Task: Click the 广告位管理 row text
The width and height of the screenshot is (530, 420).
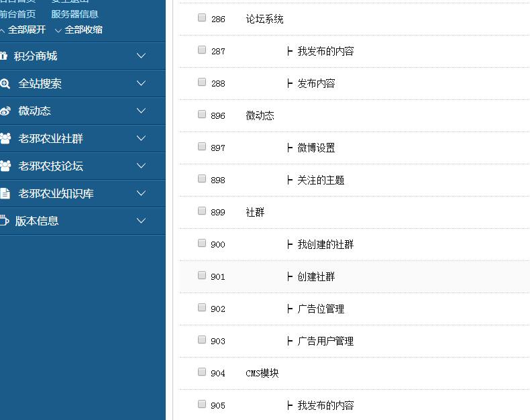Action: pyautogui.click(x=321, y=309)
